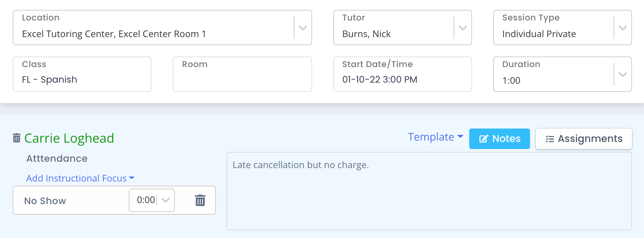Open the Assignments view
Image resolution: width=644 pixels, height=238 pixels.
coord(583,139)
